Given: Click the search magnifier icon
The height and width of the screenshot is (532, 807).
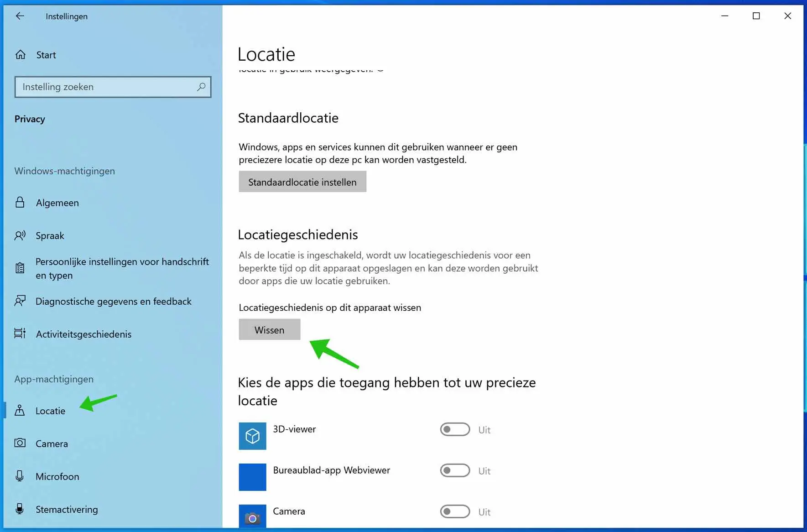Looking at the screenshot, I should point(201,87).
